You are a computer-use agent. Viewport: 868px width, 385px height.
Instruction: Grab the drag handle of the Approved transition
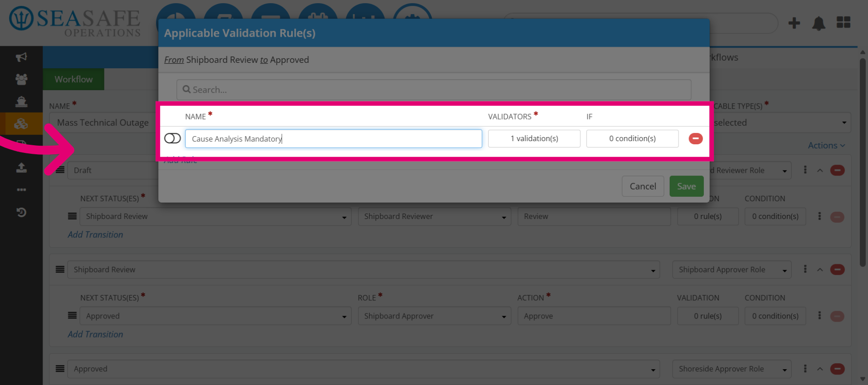[72, 316]
